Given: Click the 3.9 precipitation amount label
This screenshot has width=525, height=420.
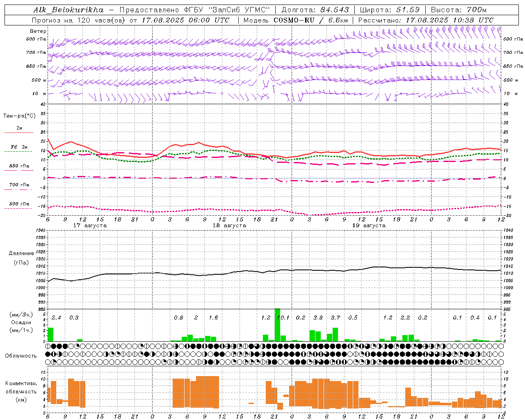Looking at the screenshot, I should click(x=318, y=317).
